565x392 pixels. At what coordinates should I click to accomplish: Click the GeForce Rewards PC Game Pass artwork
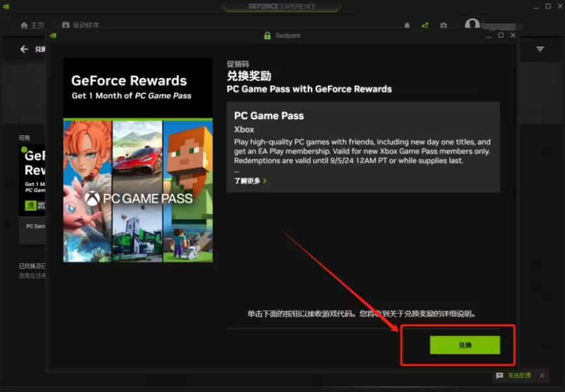[138, 160]
